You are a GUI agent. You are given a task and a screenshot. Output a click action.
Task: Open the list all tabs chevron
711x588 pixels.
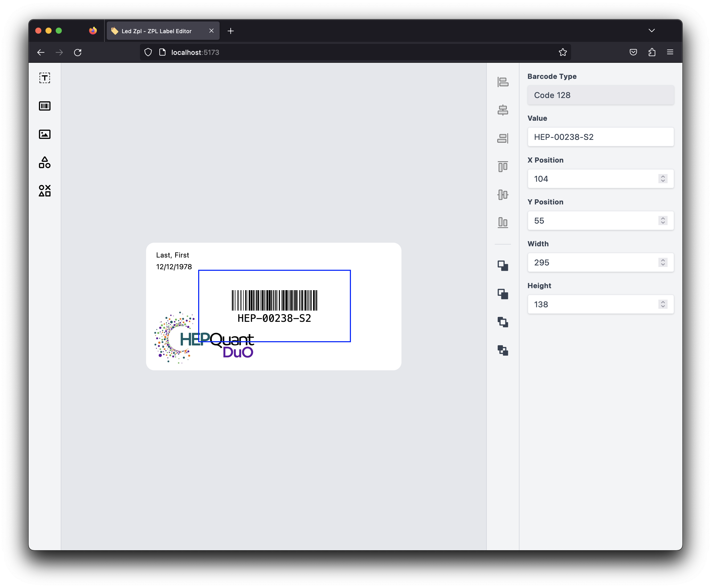click(652, 30)
